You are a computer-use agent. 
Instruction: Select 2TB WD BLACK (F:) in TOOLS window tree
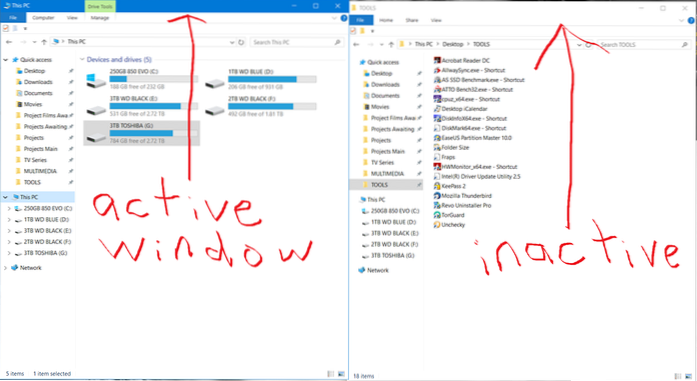pos(394,245)
